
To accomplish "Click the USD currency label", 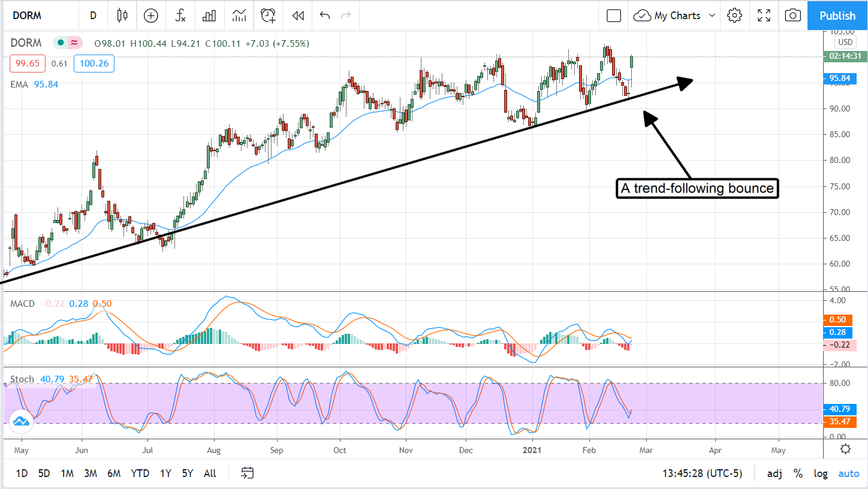I will pos(845,42).
